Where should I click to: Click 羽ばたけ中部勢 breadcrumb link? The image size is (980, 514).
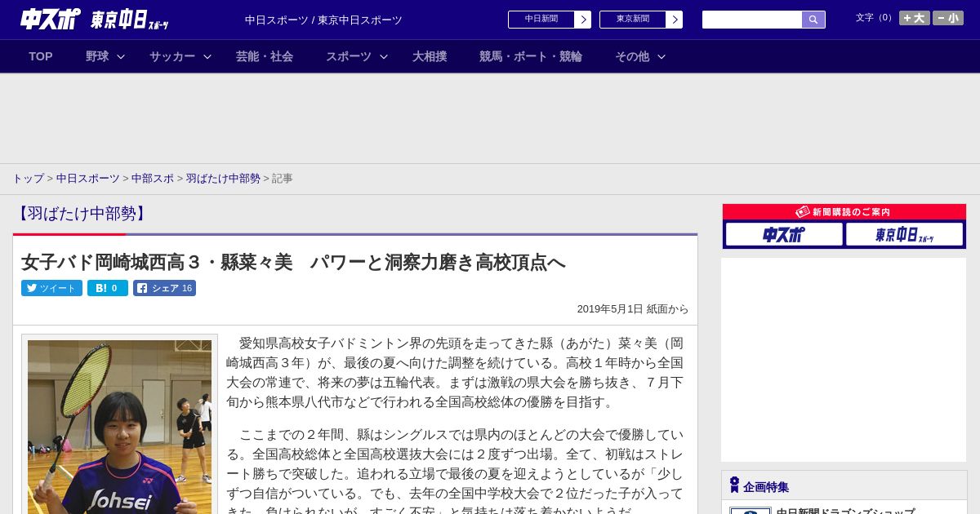pos(223,178)
